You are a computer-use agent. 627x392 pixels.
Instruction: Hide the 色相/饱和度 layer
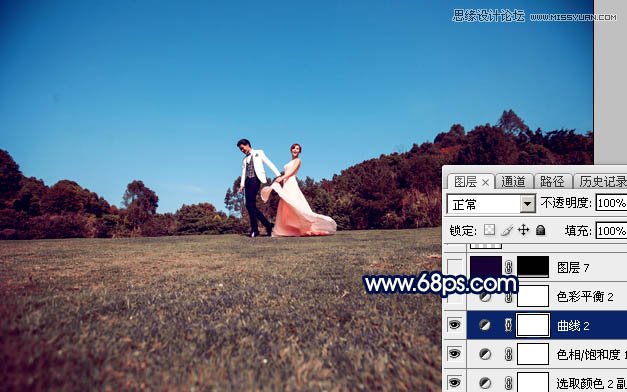[455, 354]
